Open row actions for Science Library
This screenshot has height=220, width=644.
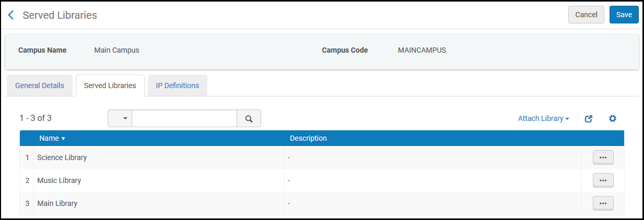point(603,157)
